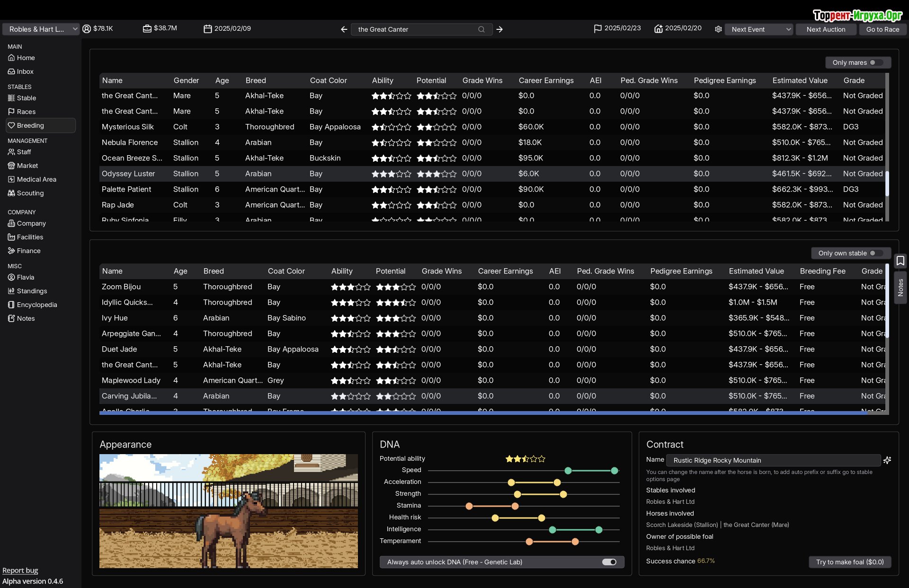The image size is (909, 588).
Task: Toggle the Only own stable switch
Action: tap(875, 253)
